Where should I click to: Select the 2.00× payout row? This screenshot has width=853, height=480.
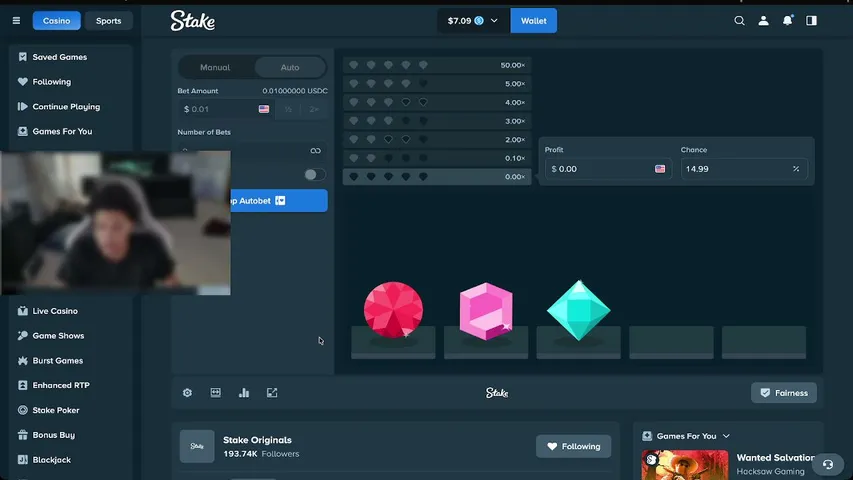pos(437,139)
